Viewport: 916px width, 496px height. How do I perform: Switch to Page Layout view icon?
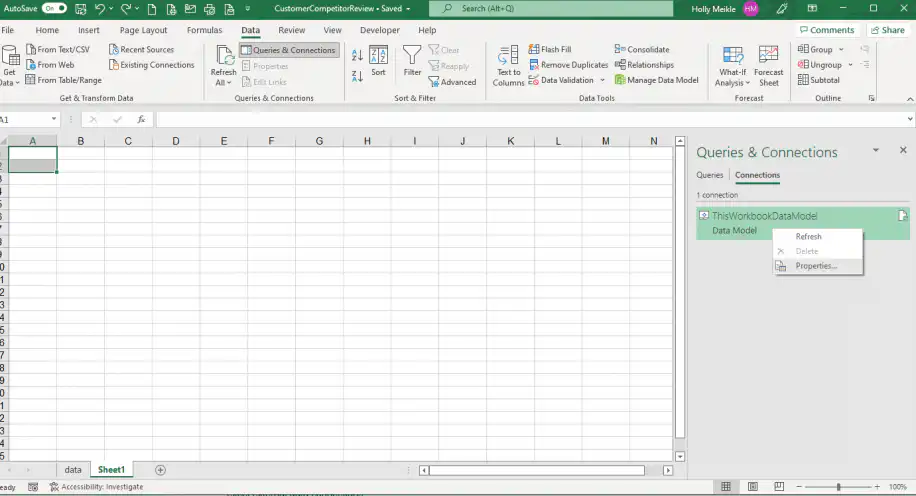tap(752, 487)
